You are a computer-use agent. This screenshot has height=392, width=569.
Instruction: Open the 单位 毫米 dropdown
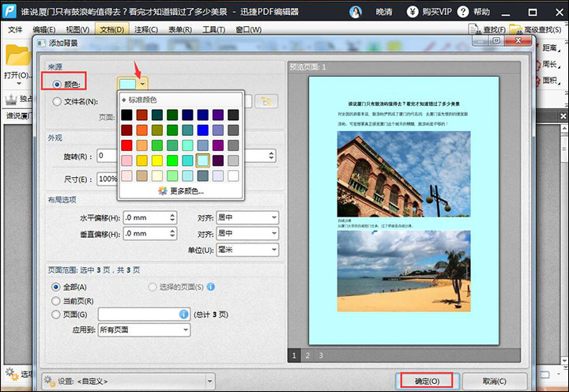pos(247,251)
